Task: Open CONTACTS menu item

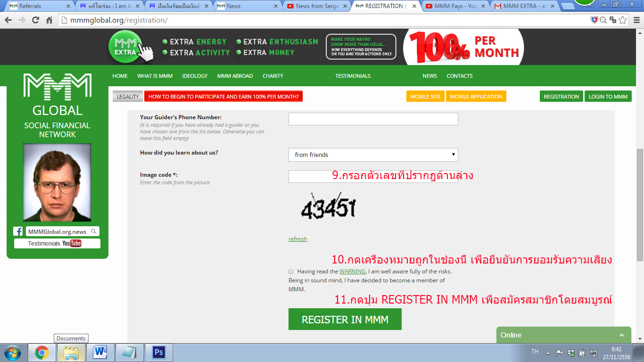Action: tap(460, 76)
